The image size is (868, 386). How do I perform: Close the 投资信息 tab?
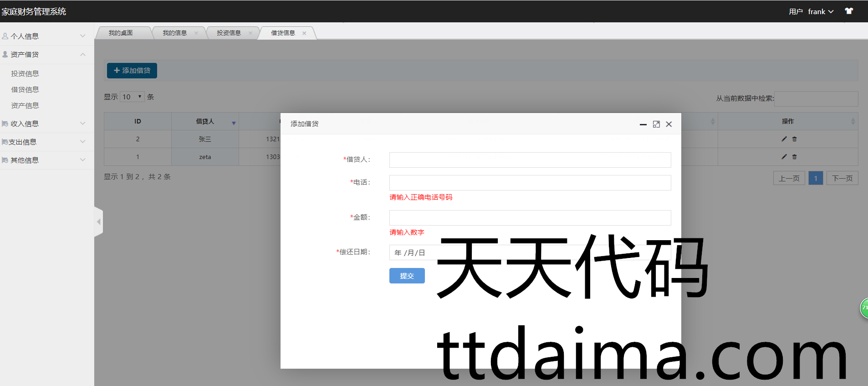250,33
